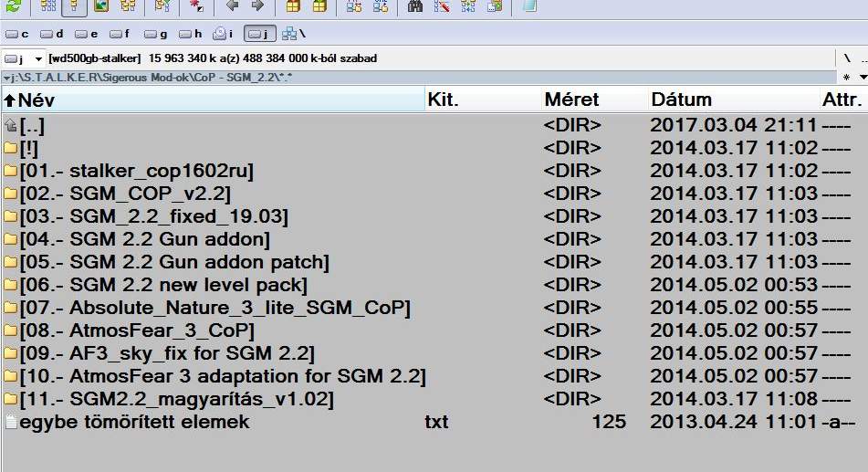The image size is (868, 472).
Task: Click date 2017.03.04 21:11
Action: [734, 126]
